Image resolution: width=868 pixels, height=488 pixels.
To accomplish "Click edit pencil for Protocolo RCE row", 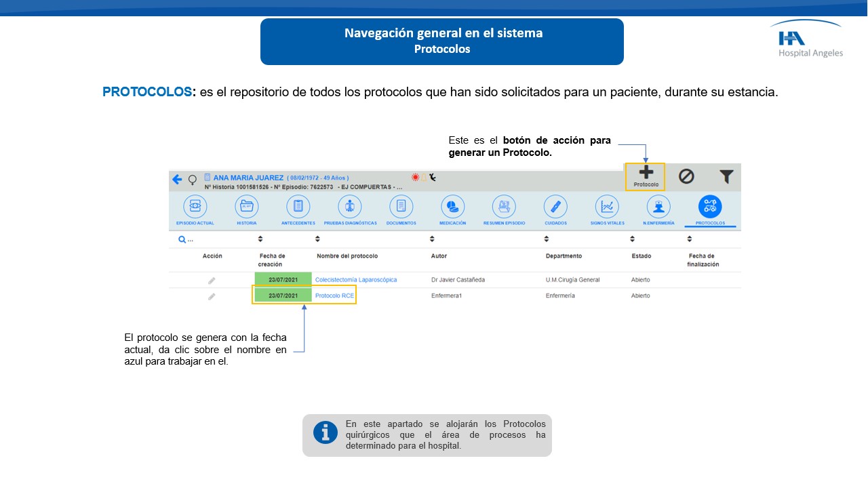I will (x=212, y=296).
